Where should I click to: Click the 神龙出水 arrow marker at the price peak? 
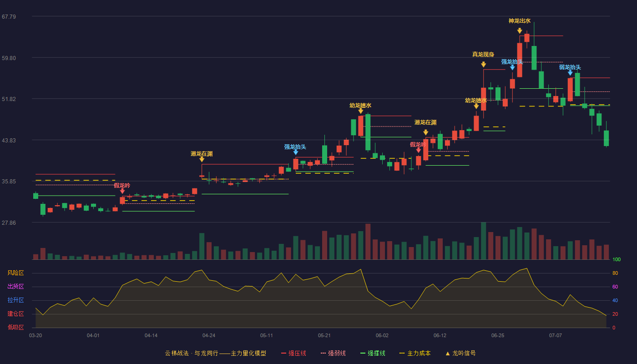pyautogui.click(x=520, y=31)
